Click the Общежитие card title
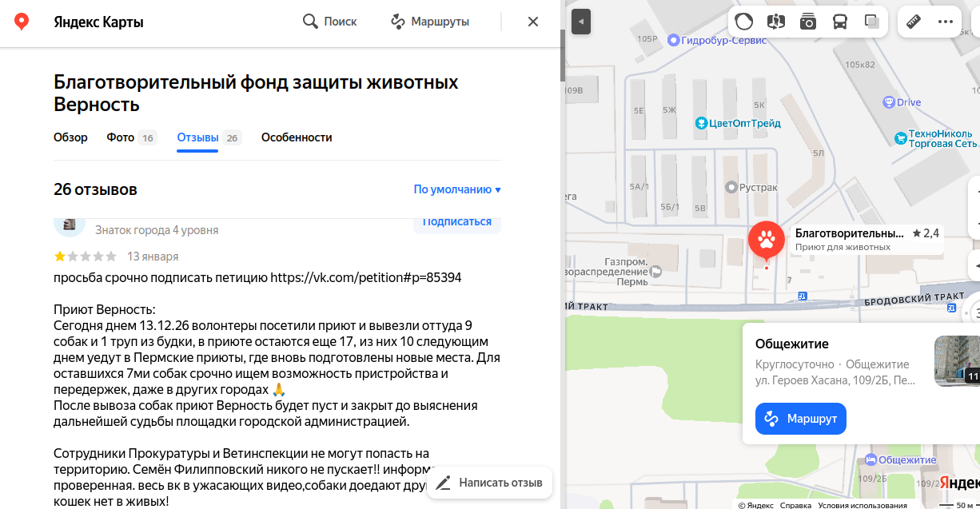The height and width of the screenshot is (509, 980). 792,344
